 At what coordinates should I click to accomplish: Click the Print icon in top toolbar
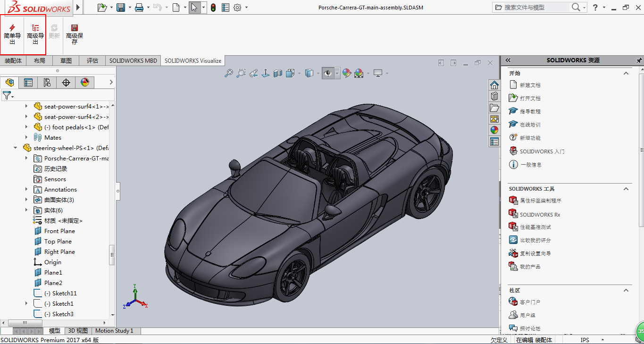[x=139, y=8]
